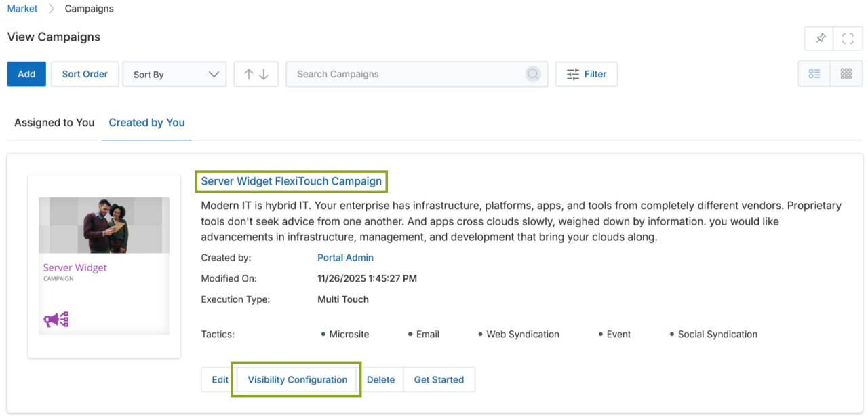
Task: Select the Event tactic
Action: pos(619,335)
